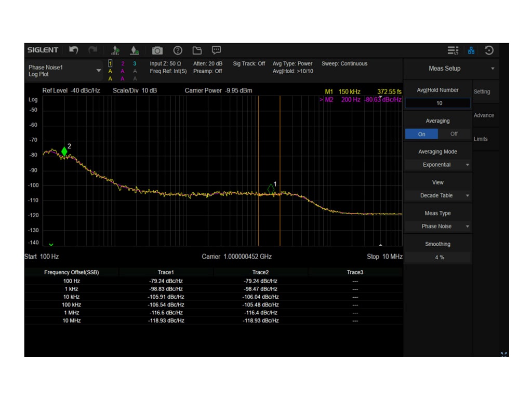Click the 10 kHz offset row label

pos(71,297)
